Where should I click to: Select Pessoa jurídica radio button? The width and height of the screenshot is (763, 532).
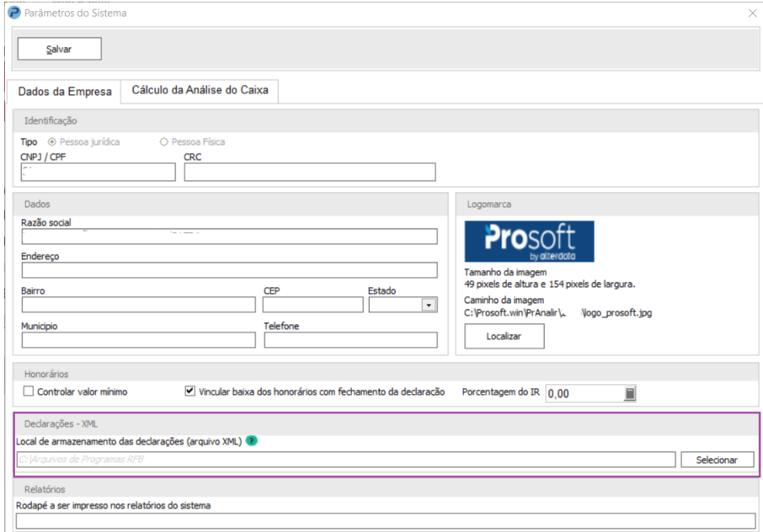click(52, 142)
